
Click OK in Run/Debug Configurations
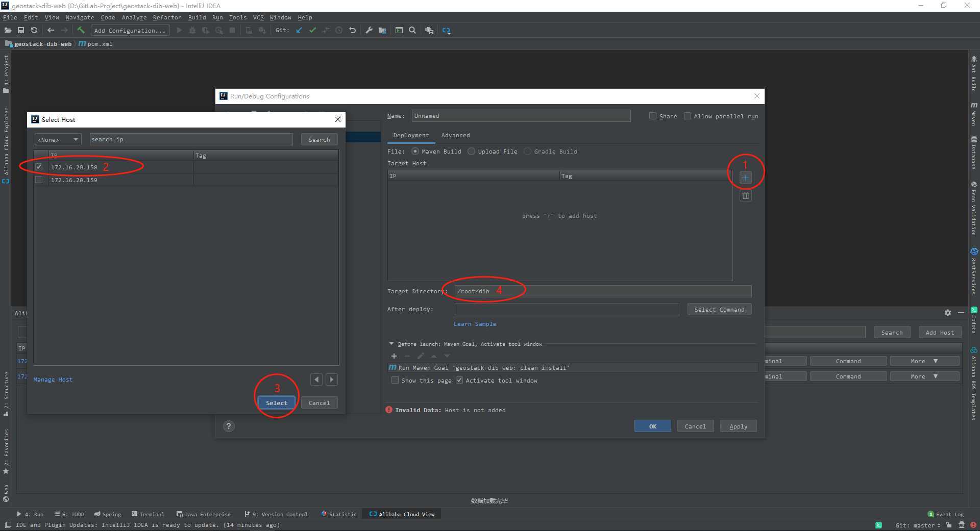coord(652,426)
